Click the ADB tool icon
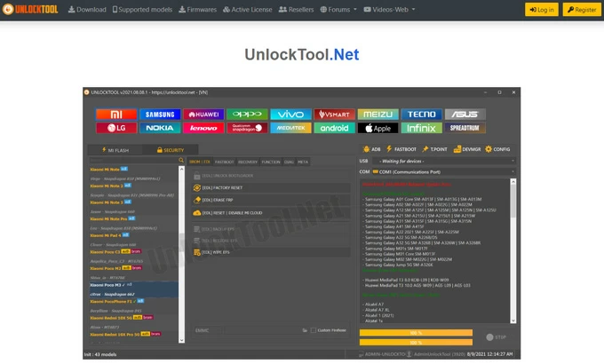 point(371,149)
